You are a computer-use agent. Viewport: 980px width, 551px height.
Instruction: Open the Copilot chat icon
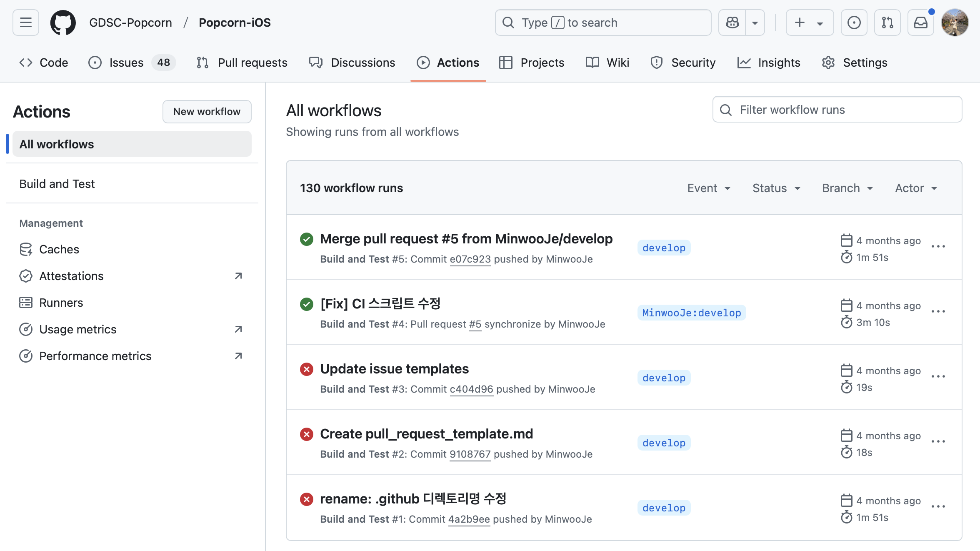click(732, 23)
